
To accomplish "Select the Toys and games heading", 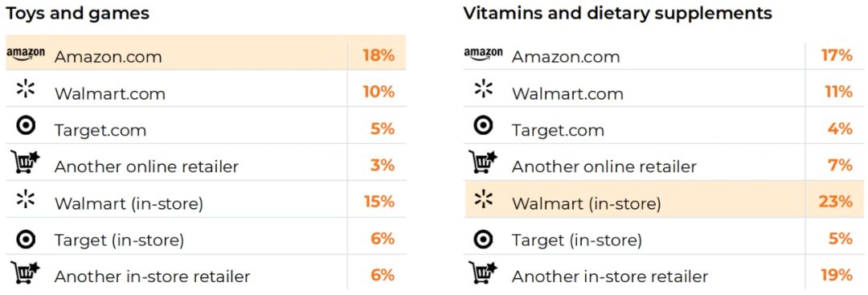I will (x=77, y=14).
